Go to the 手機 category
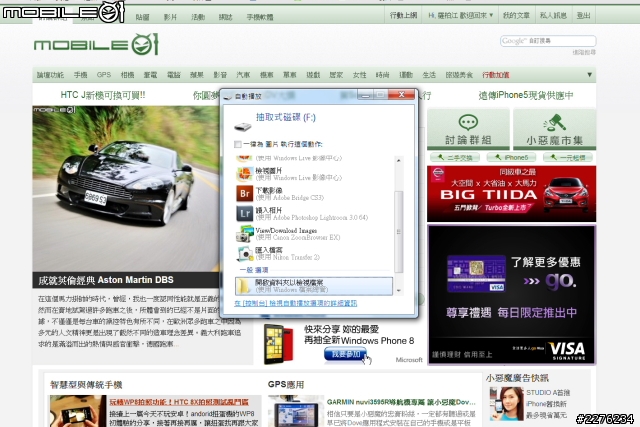The height and width of the screenshot is (427, 640). coord(80,75)
